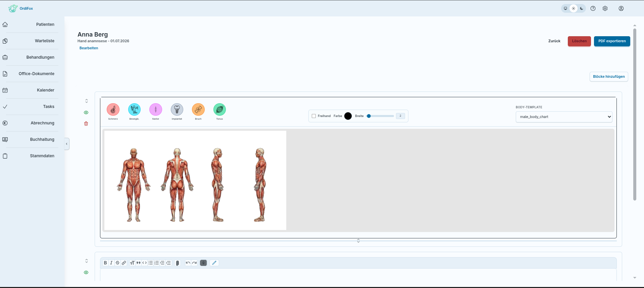Select the Narbe scar marker icon
644x288 pixels.
156,109
